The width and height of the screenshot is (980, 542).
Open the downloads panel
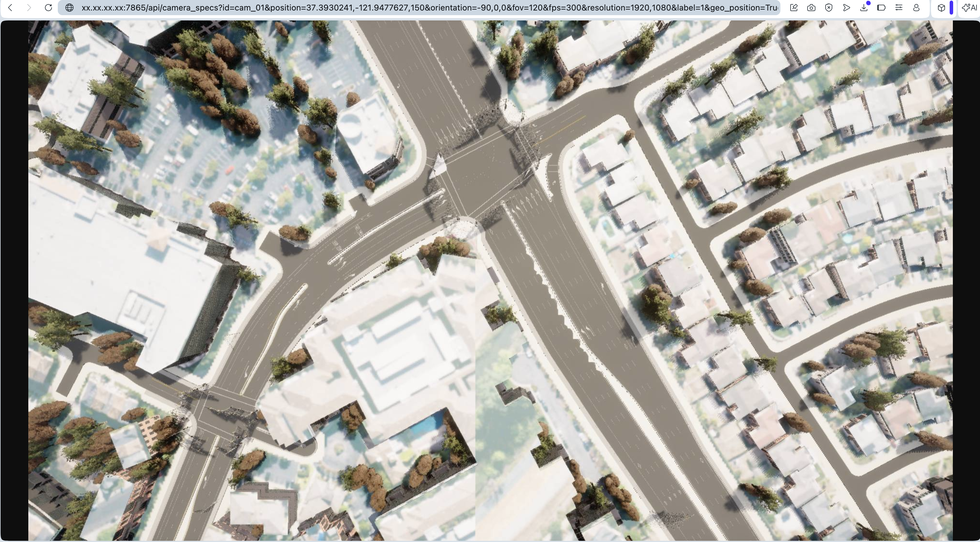pos(864,8)
